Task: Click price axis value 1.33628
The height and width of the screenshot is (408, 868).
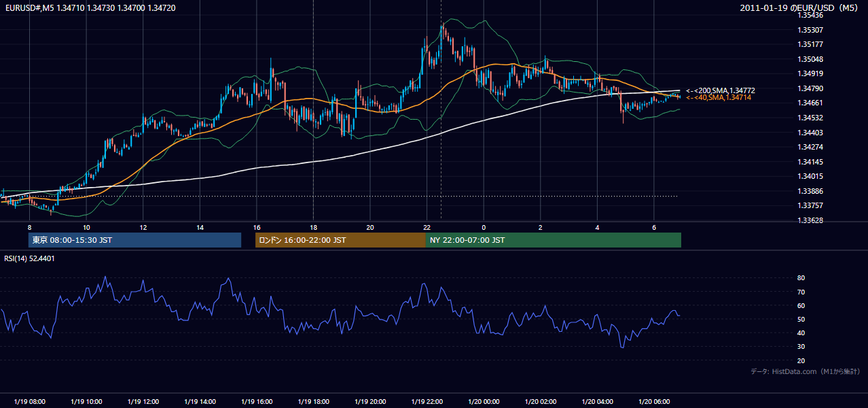Action: tap(810, 220)
